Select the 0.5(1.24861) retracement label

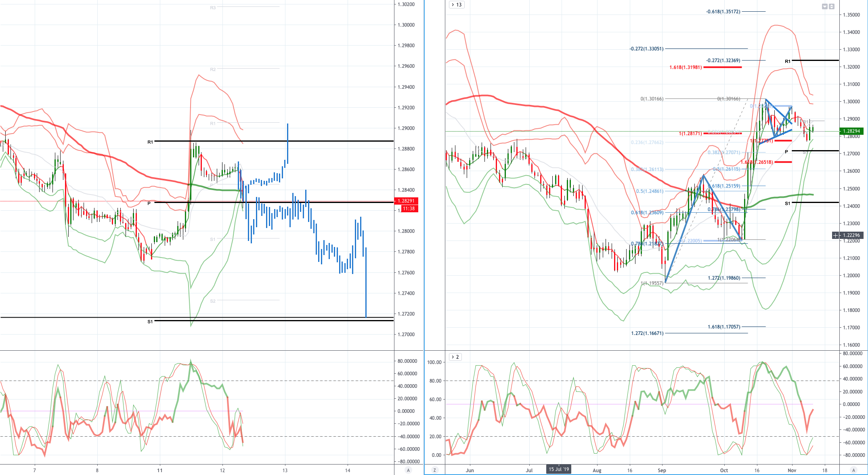click(650, 191)
